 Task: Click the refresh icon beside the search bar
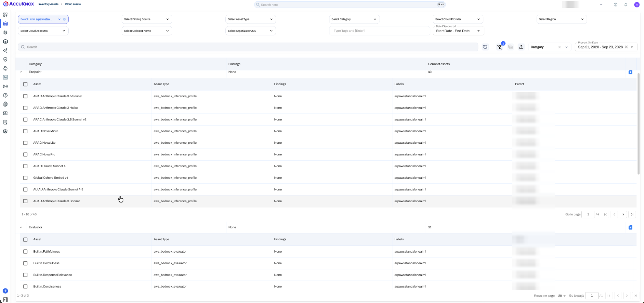click(x=485, y=47)
